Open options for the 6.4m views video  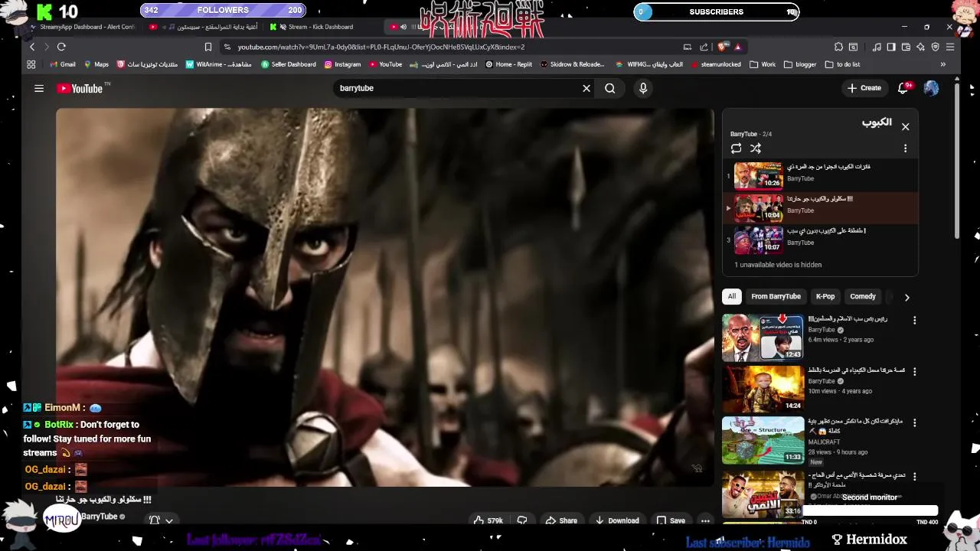(914, 321)
